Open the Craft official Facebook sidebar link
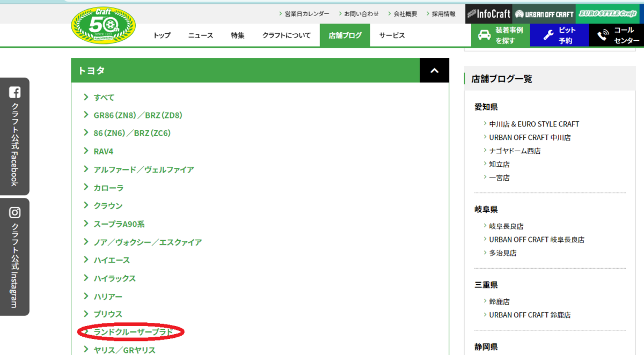644x355 pixels. coord(14,136)
